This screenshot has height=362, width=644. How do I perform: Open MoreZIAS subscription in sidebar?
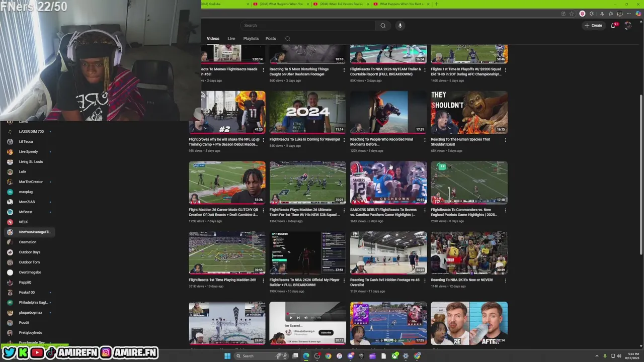tap(26, 202)
